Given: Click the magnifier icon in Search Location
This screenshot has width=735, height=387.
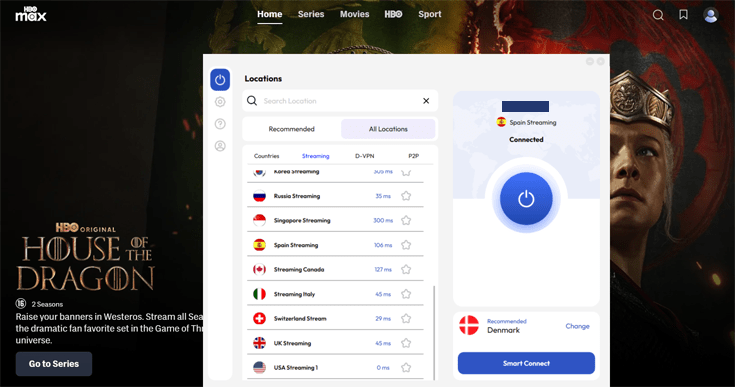Looking at the screenshot, I should pyautogui.click(x=252, y=101).
